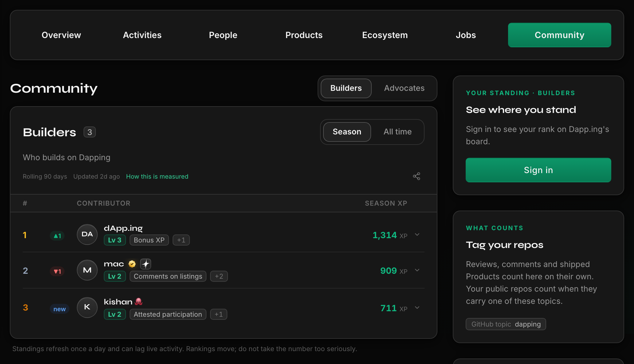Switch leaderboard to Advocates
The width and height of the screenshot is (634, 364).
point(404,88)
